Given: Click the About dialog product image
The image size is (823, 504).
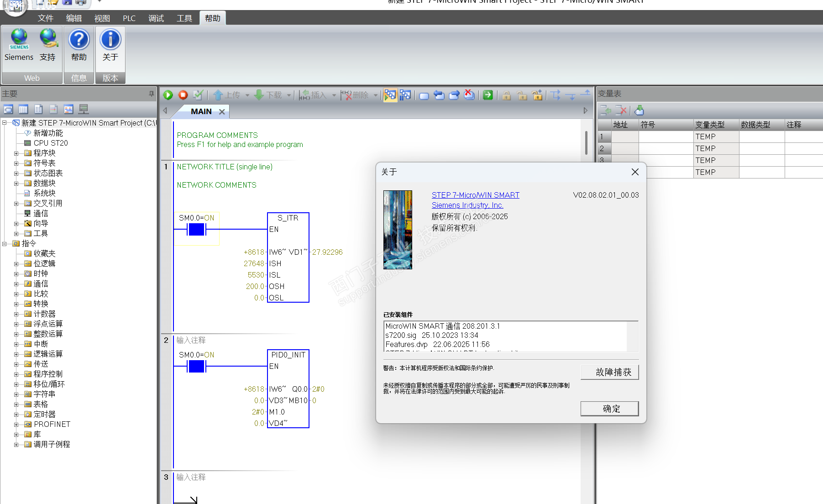Looking at the screenshot, I should point(398,230).
